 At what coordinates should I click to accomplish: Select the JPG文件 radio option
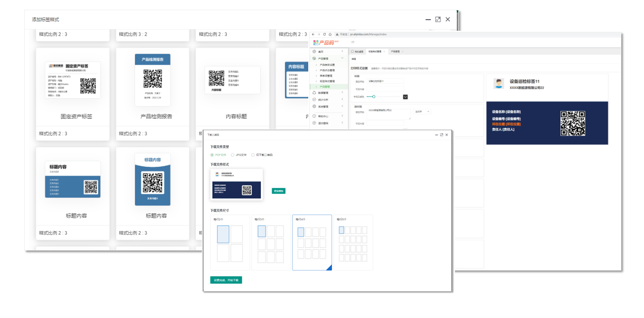[x=233, y=155]
